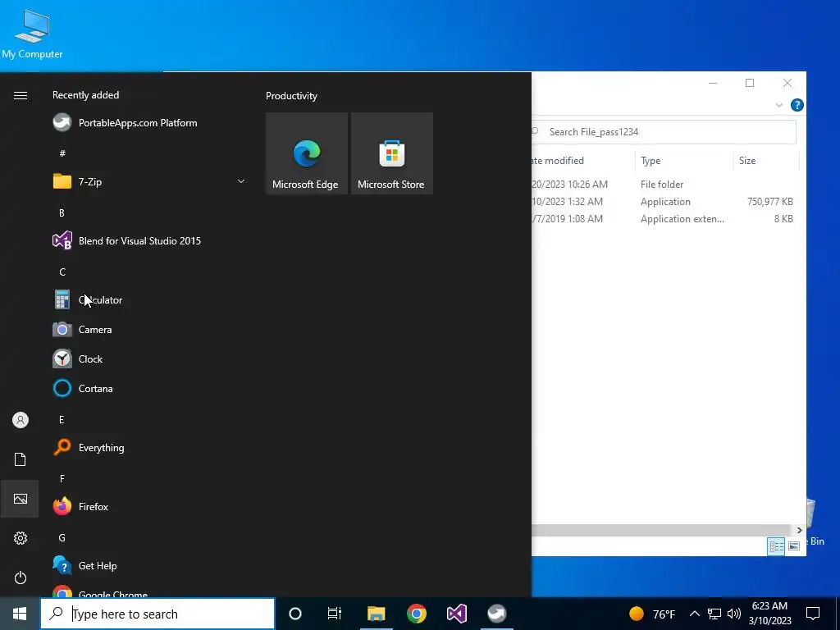Screen dimensions: 840x630
Task: Click the Search File_pass1234 box in Explorer
Action: pos(663,132)
